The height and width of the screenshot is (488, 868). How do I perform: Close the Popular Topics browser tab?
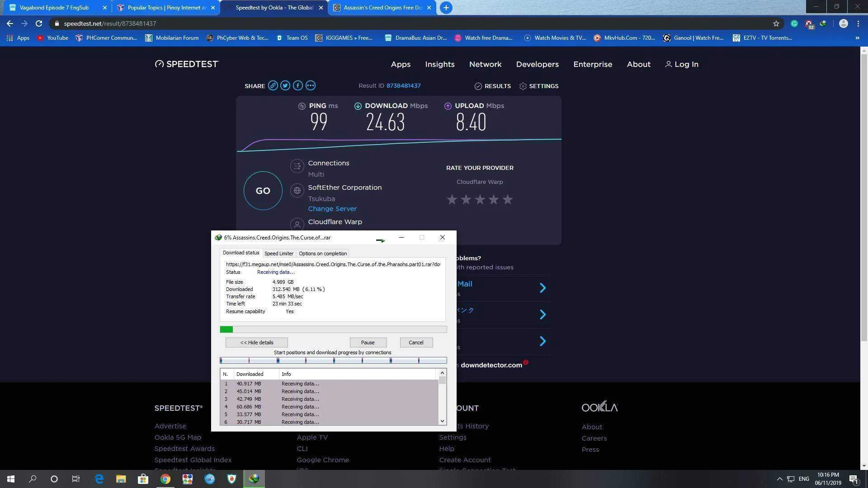coord(213,8)
